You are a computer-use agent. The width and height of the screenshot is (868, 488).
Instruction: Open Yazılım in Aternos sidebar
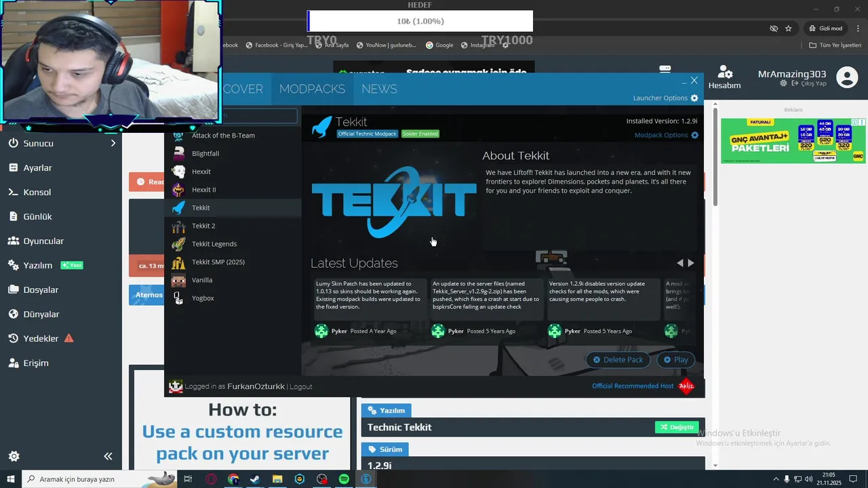click(x=38, y=265)
